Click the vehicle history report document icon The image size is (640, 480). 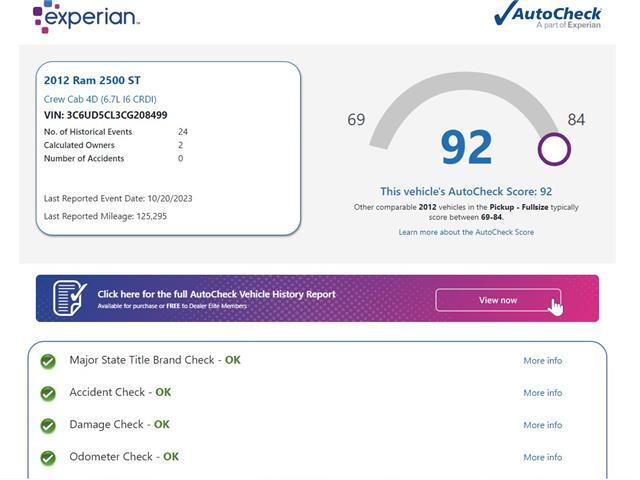[70, 298]
